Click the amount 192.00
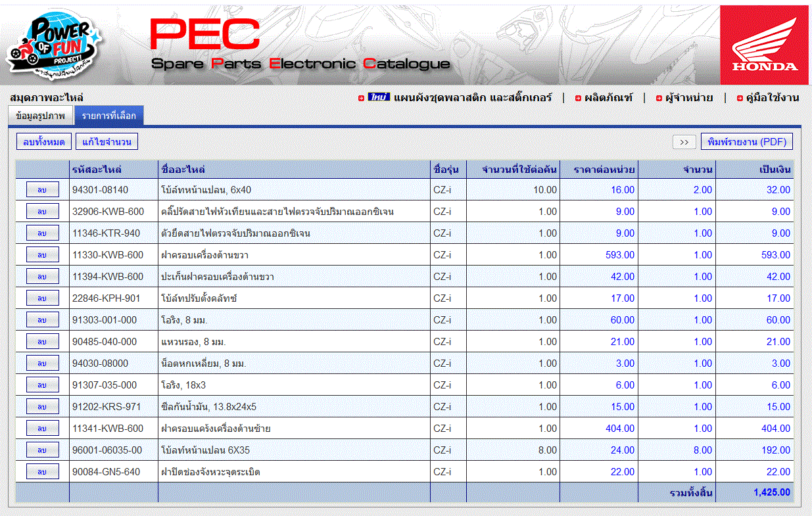 pyautogui.click(x=776, y=450)
